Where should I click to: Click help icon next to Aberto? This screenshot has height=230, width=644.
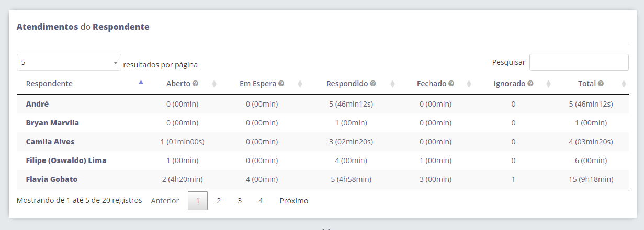point(195,84)
